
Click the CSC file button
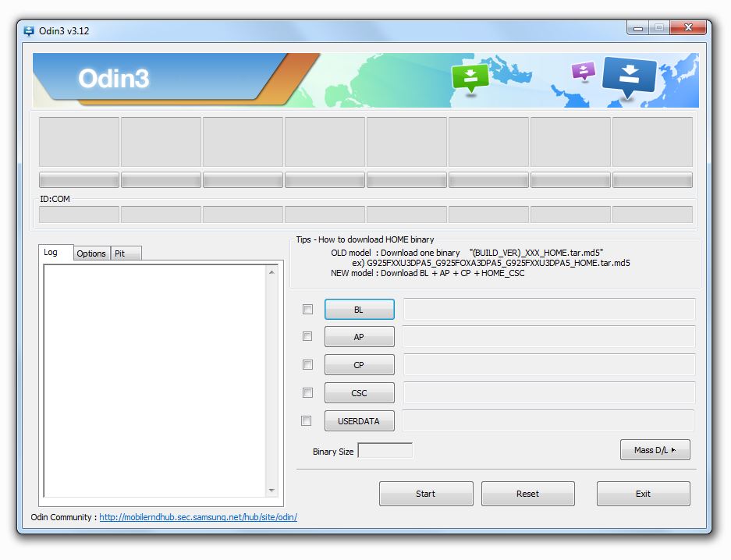(360, 393)
